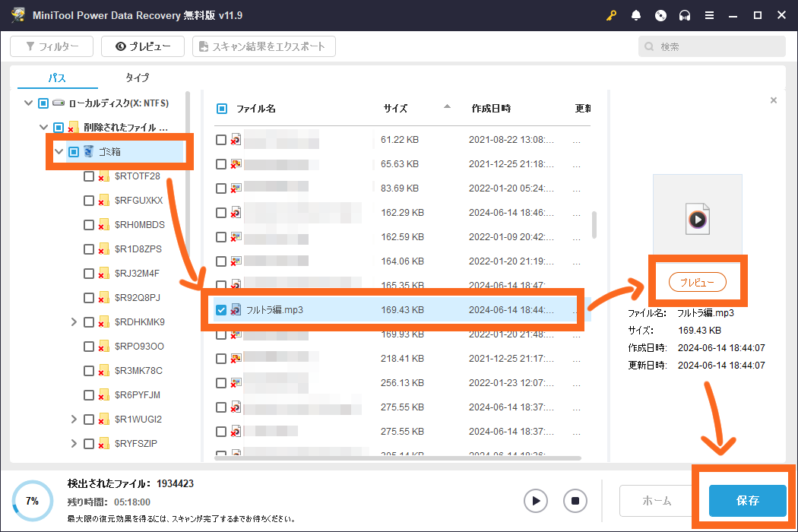Click the blue 保存 button
The height and width of the screenshot is (532, 798).
click(747, 501)
